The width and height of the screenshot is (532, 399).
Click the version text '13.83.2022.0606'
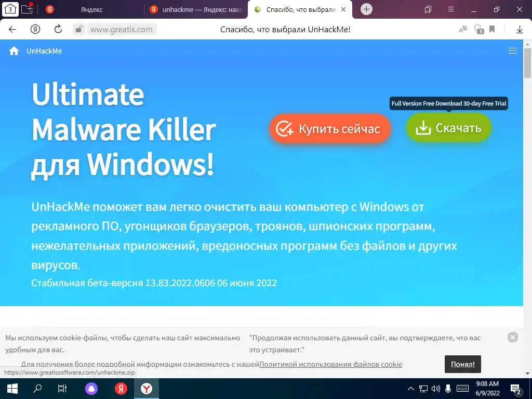[x=180, y=283]
